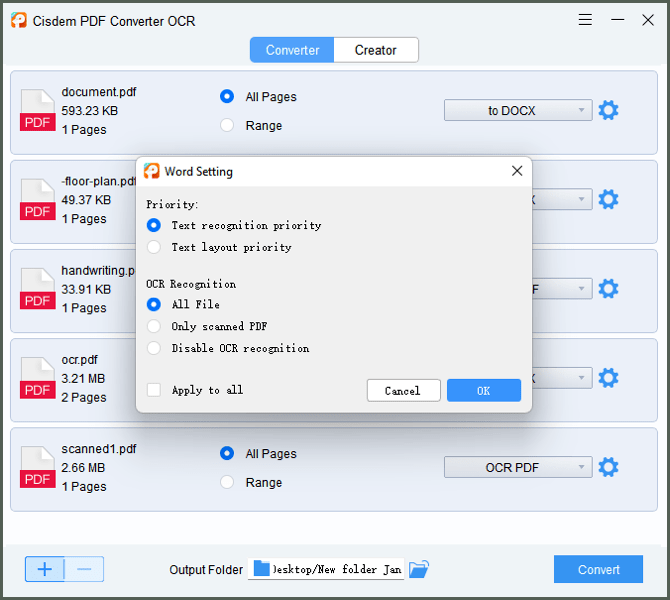Click the ocr.pdf file name

pyautogui.click(x=79, y=360)
